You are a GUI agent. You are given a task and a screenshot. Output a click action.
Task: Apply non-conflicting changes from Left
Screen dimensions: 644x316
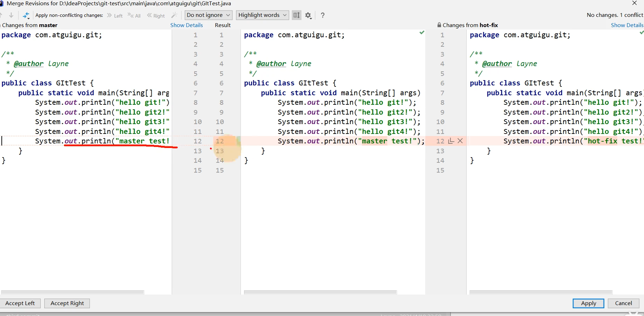(115, 15)
